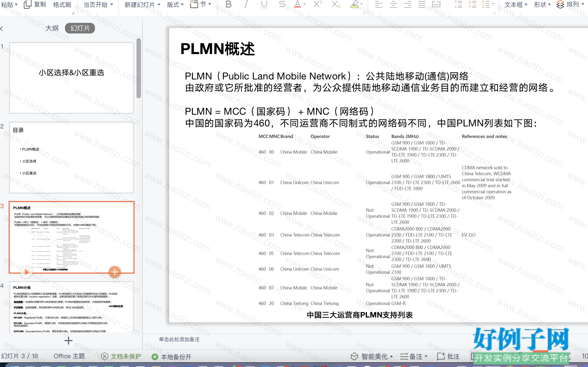Toggle the Notes (备注) pane
The image size is (588, 367).
(414, 356)
